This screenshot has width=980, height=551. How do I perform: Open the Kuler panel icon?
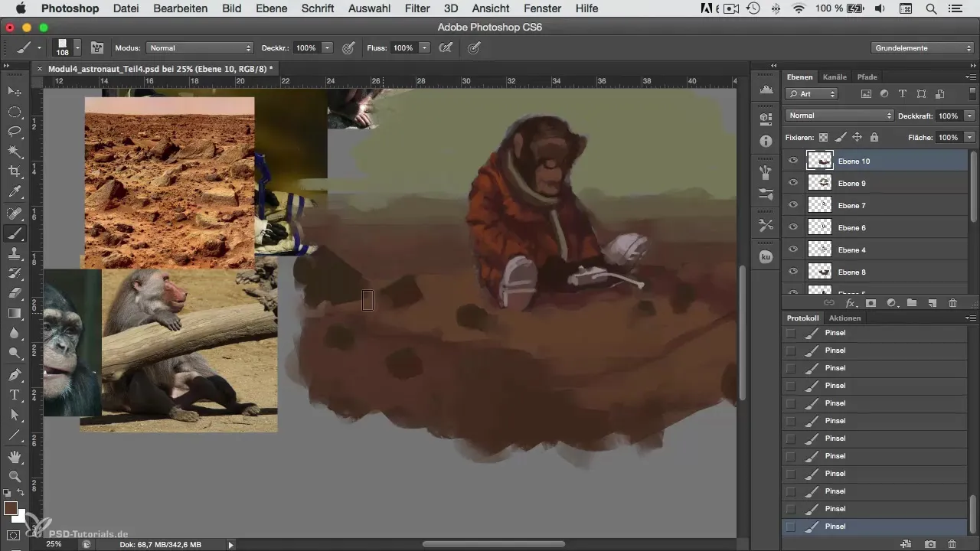[766, 257]
